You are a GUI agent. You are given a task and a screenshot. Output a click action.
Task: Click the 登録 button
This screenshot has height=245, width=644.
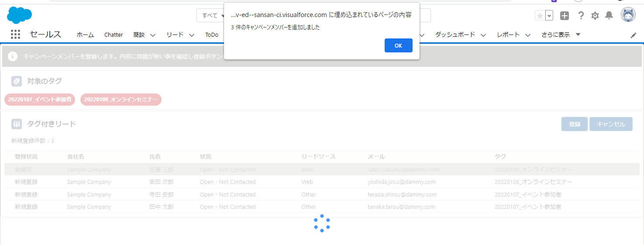click(x=574, y=124)
